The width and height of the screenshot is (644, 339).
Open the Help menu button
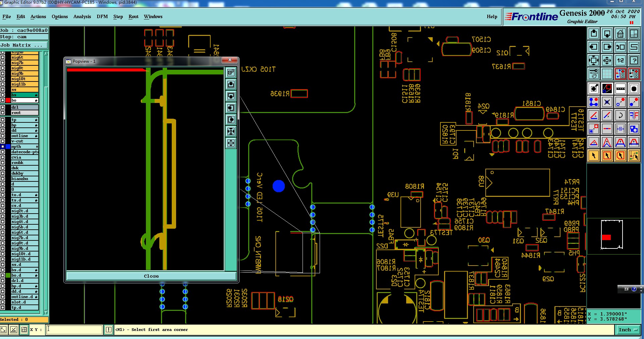(x=492, y=16)
